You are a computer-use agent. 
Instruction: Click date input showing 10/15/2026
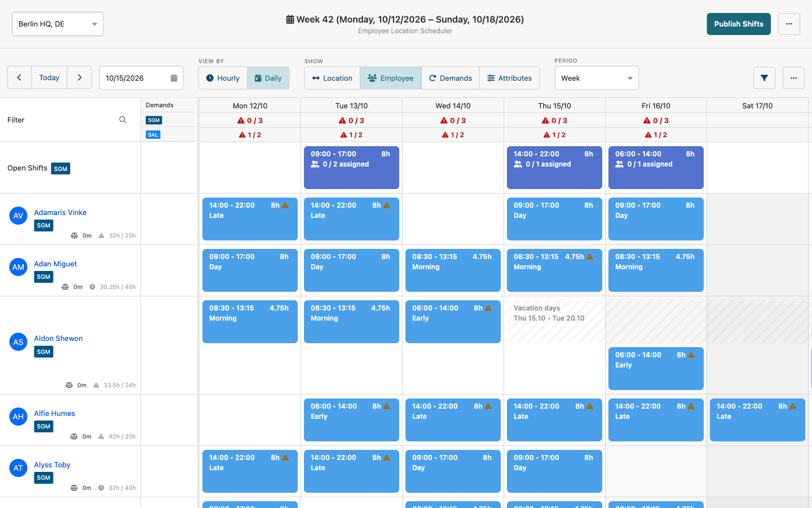point(141,78)
